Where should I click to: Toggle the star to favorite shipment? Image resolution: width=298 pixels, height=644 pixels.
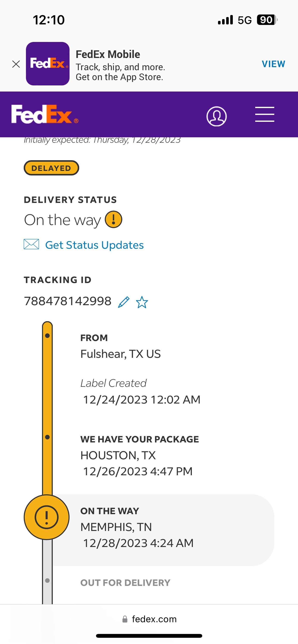[142, 302]
